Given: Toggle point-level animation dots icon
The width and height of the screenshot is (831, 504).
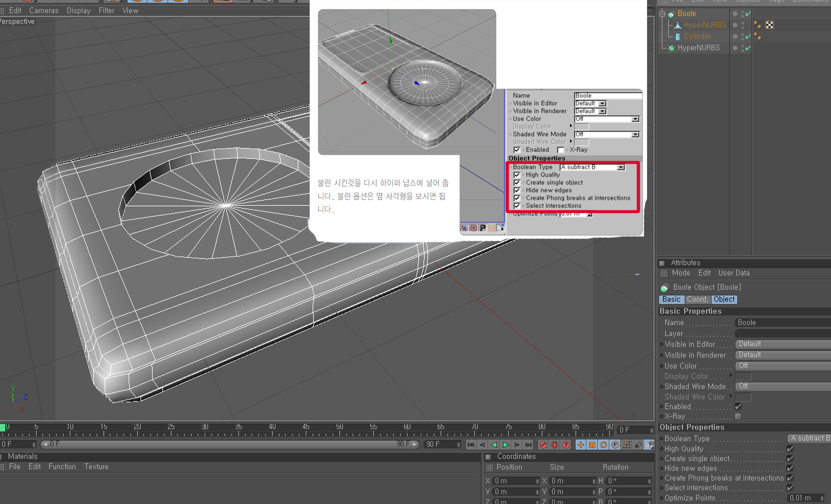Looking at the screenshot, I should click(x=626, y=445).
